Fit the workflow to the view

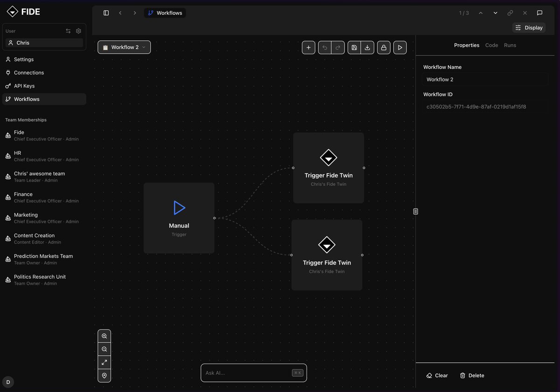(x=104, y=362)
